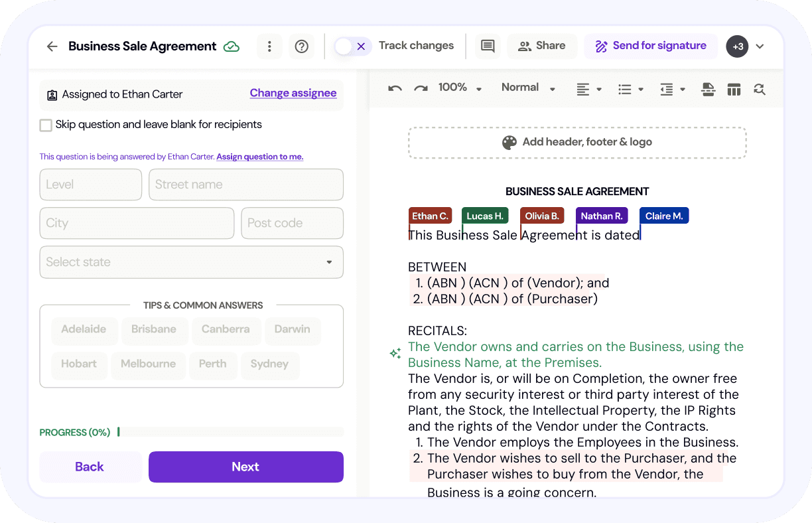Click the Street name input field

(x=245, y=185)
